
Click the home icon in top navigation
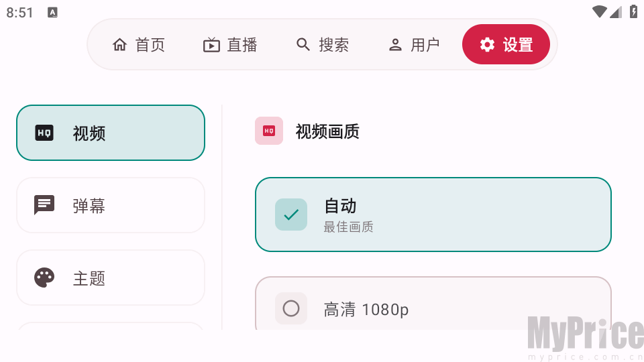coord(119,44)
